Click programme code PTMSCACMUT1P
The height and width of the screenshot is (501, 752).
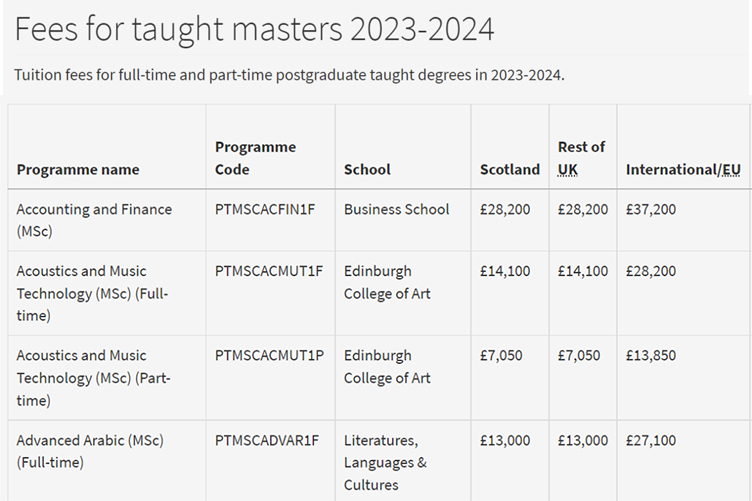pyautogui.click(x=270, y=356)
